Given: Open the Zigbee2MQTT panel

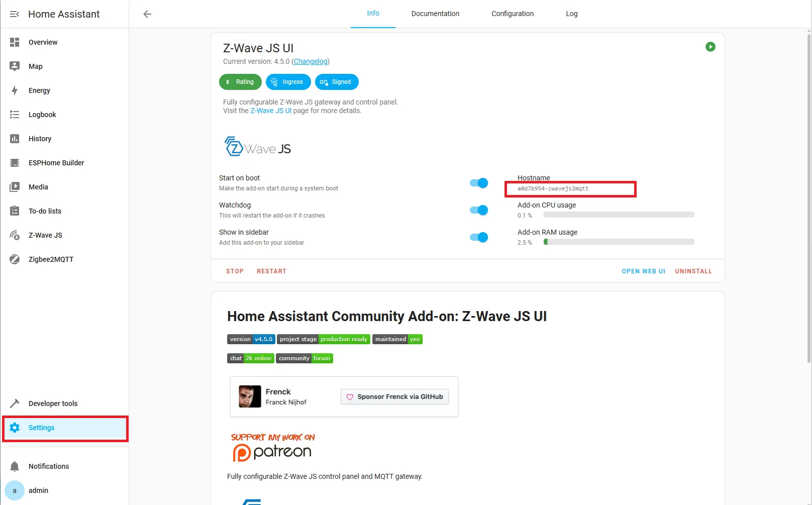Looking at the screenshot, I should [x=51, y=259].
